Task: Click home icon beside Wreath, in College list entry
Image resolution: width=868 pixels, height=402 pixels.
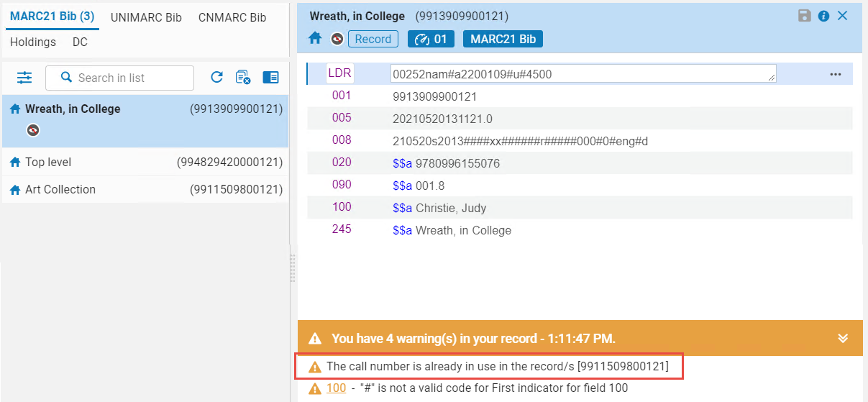Action: [15, 109]
